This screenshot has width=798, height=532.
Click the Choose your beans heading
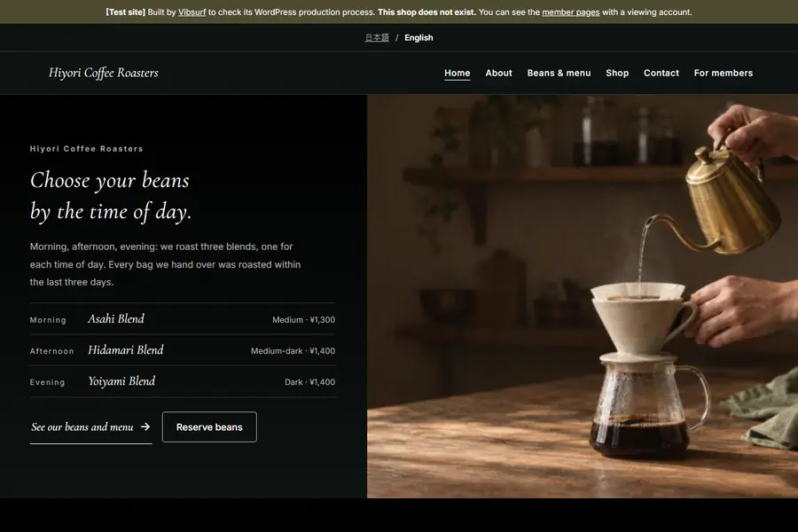click(x=111, y=196)
